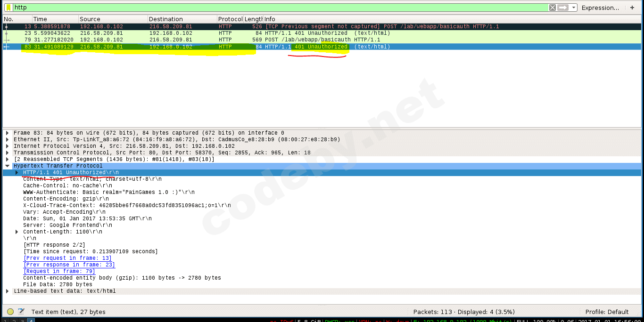Sort packets by Length column header
The image size is (644, 322).
[x=253, y=19]
